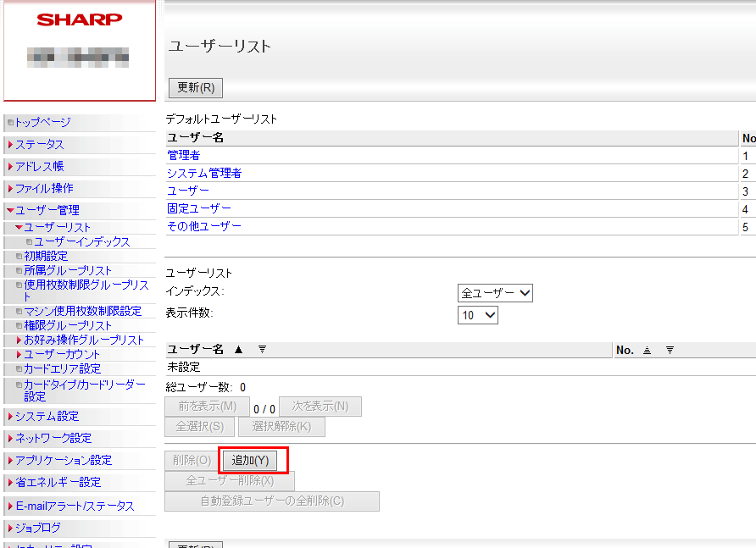This screenshot has height=548, width=756.
Task: Expand ネットワーク設定 menu section
Action: (x=53, y=438)
